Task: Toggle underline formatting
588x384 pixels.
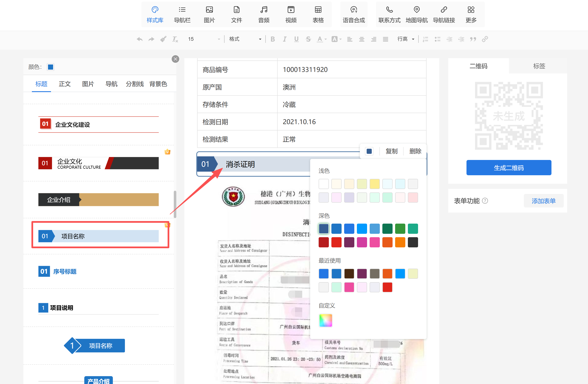Action: point(296,39)
